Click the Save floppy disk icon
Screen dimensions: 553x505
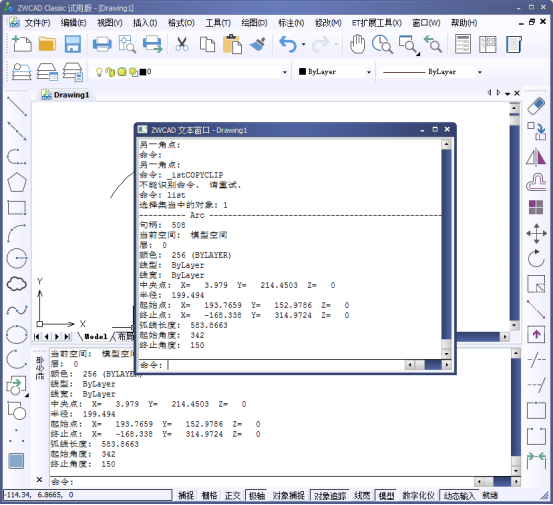[x=73, y=44]
